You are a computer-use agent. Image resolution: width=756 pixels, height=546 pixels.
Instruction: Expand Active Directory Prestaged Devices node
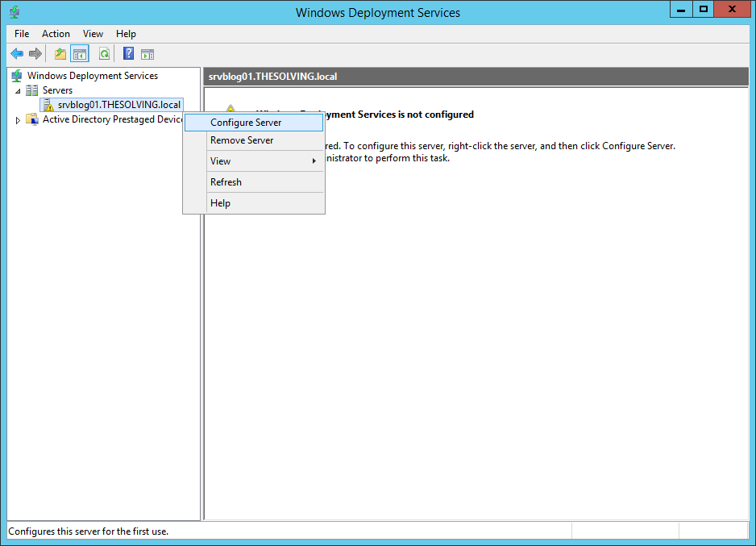pos(17,119)
